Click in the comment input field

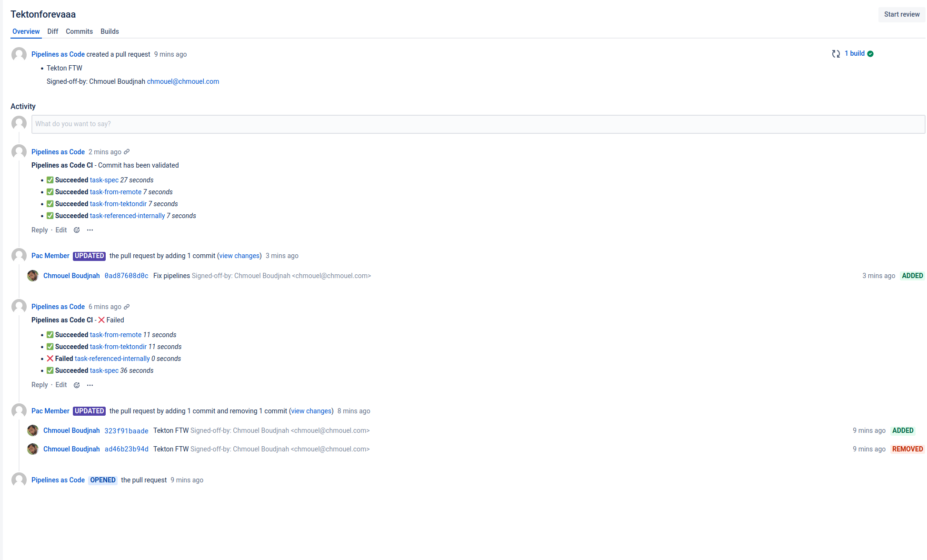478,124
